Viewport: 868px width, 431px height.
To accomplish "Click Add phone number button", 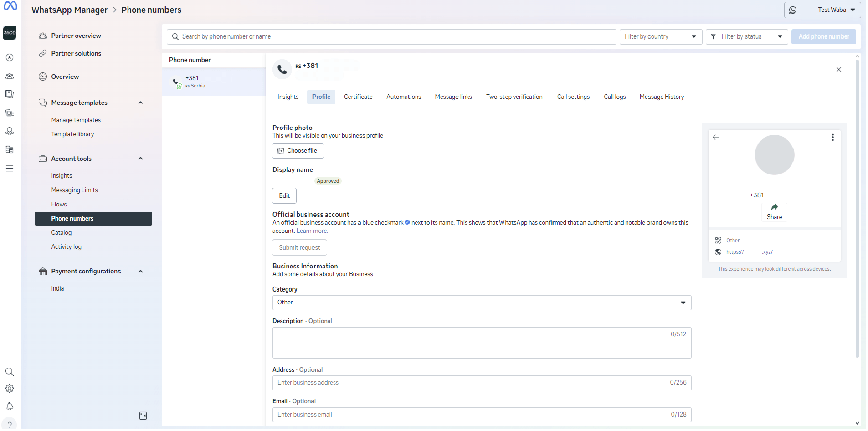I will tap(824, 36).
